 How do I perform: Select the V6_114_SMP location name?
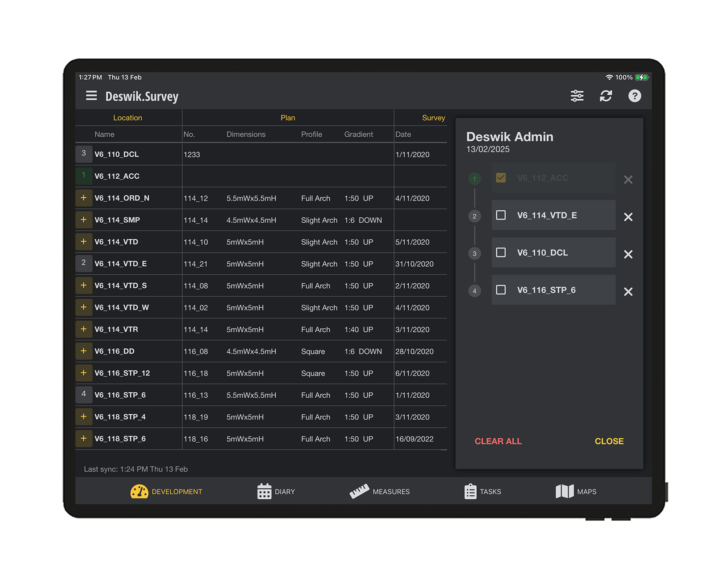117,220
